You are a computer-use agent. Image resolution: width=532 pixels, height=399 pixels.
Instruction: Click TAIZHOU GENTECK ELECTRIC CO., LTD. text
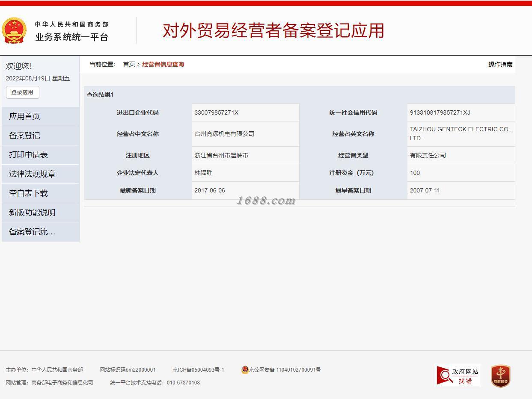[461, 133]
